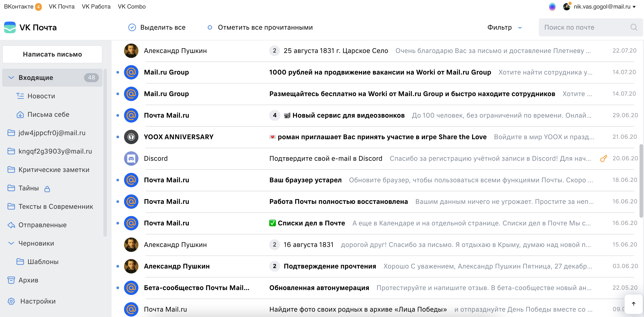
Task: Click the @ avatar on Обновленная автонумерация email
Action: tap(131, 288)
